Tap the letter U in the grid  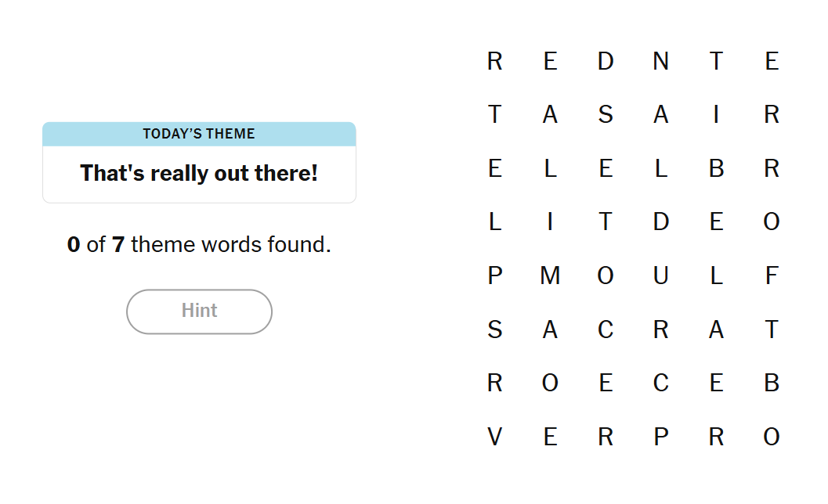[x=660, y=275]
